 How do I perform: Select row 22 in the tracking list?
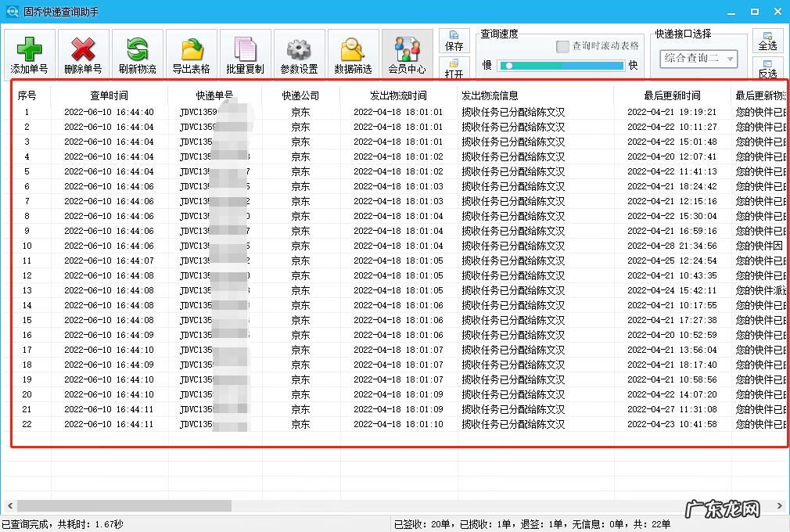[235, 424]
